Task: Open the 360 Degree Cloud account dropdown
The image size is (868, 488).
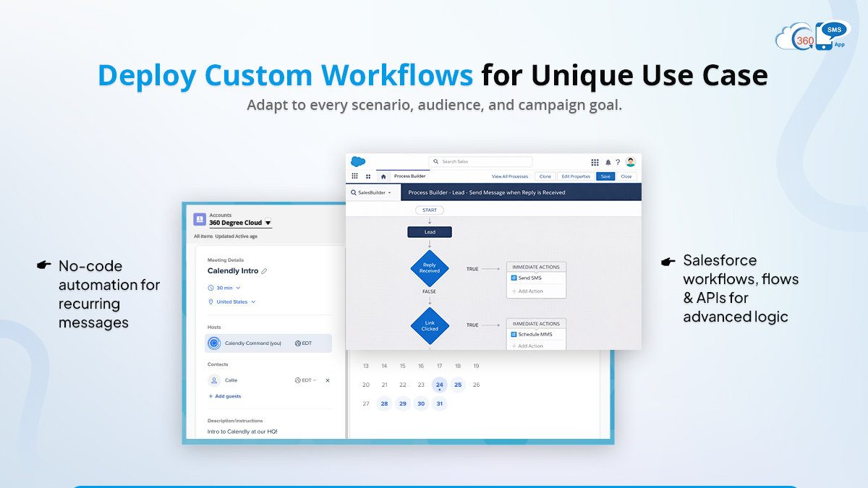Action: pos(268,223)
